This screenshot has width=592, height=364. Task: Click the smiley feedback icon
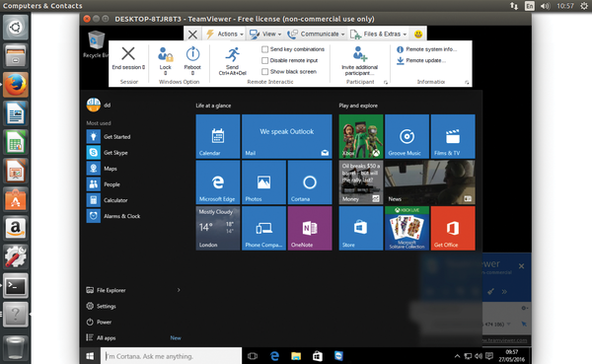pyautogui.click(x=418, y=34)
